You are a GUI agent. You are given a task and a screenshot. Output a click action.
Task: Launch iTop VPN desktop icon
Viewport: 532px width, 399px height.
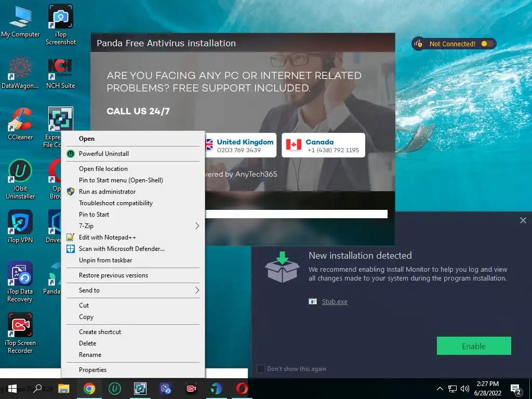(20, 227)
